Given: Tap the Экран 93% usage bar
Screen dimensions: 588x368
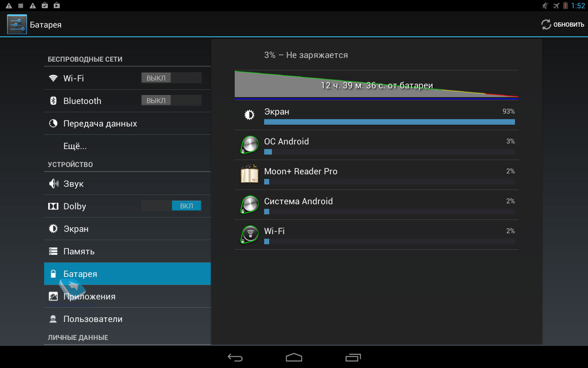Looking at the screenshot, I should [390, 122].
